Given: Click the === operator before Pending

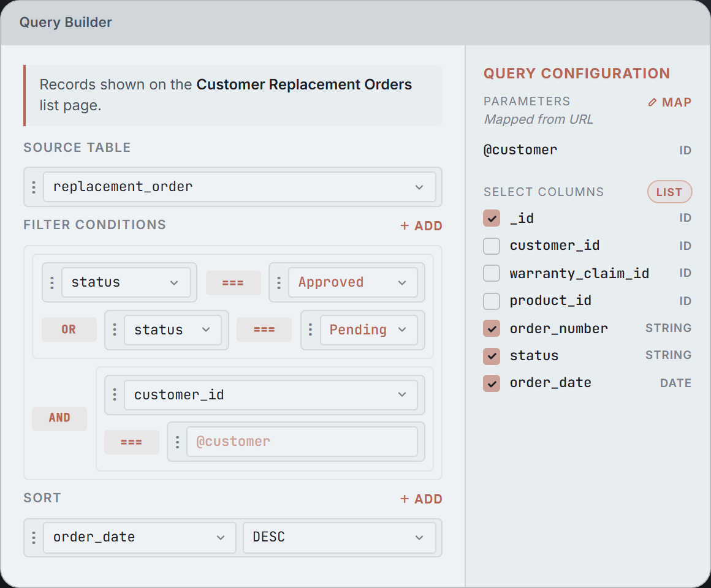Looking at the screenshot, I should [264, 330].
